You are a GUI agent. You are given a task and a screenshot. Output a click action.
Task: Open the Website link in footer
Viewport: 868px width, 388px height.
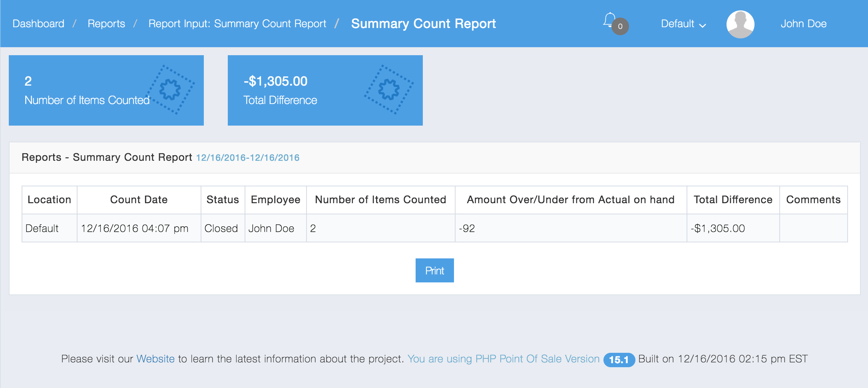click(x=155, y=359)
